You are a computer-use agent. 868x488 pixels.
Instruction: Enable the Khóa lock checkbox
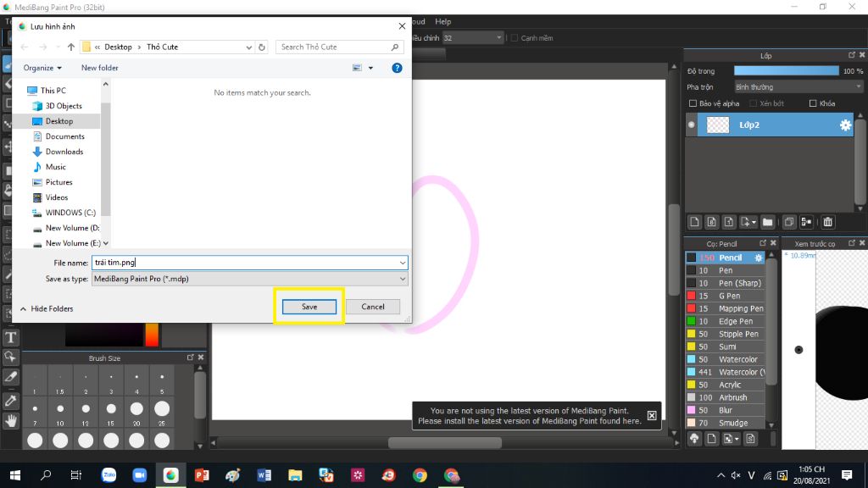click(813, 103)
